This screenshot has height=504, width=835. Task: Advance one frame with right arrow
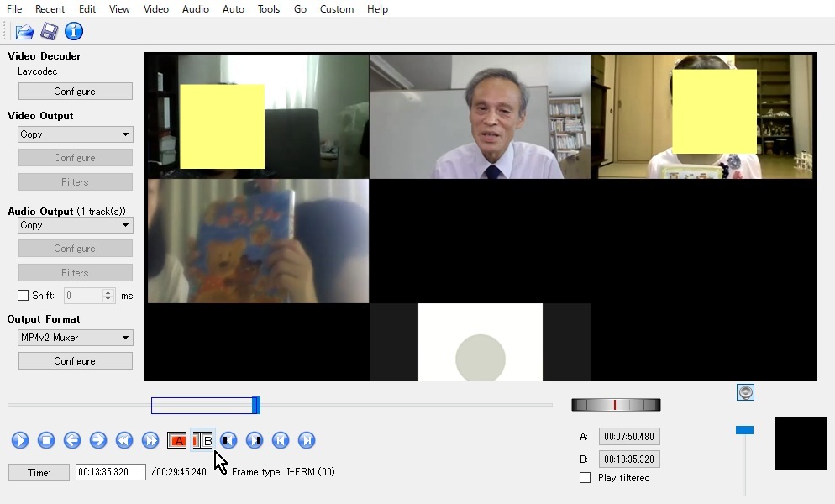tap(98, 440)
